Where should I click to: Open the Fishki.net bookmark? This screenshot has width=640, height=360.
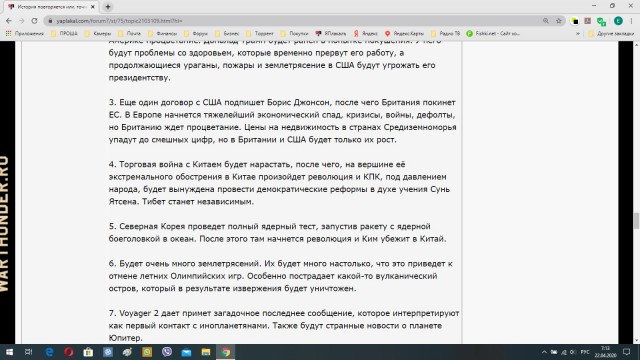(x=493, y=33)
